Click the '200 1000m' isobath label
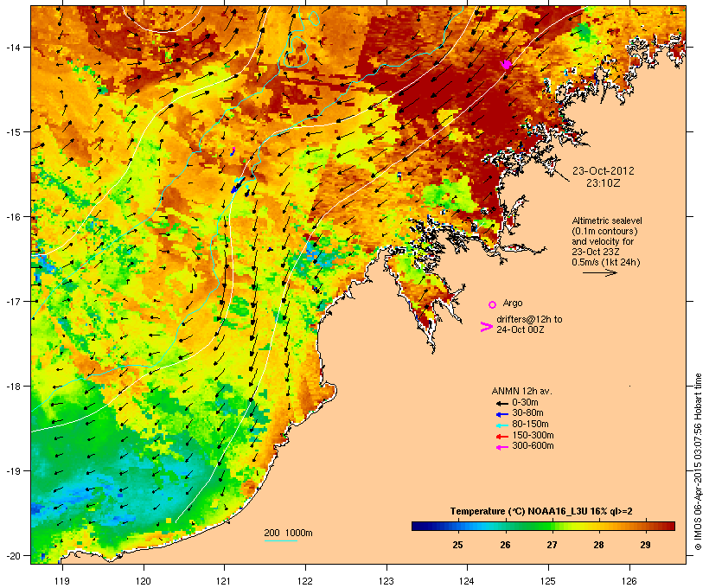 point(288,533)
